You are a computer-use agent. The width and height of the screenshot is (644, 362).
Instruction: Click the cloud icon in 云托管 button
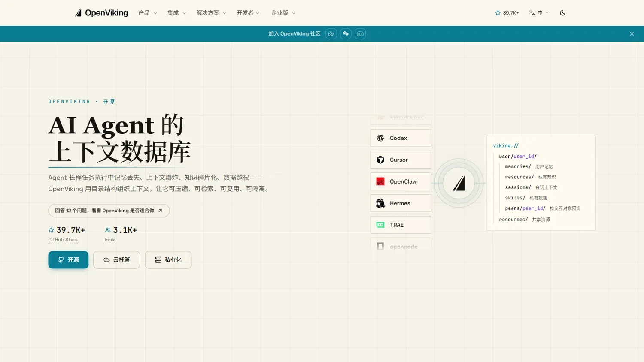pyautogui.click(x=106, y=260)
